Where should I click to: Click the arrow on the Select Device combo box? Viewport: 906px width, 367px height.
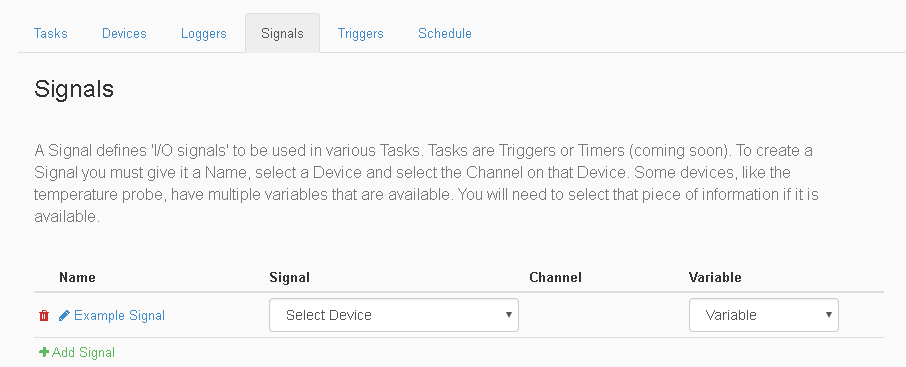[508, 315]
